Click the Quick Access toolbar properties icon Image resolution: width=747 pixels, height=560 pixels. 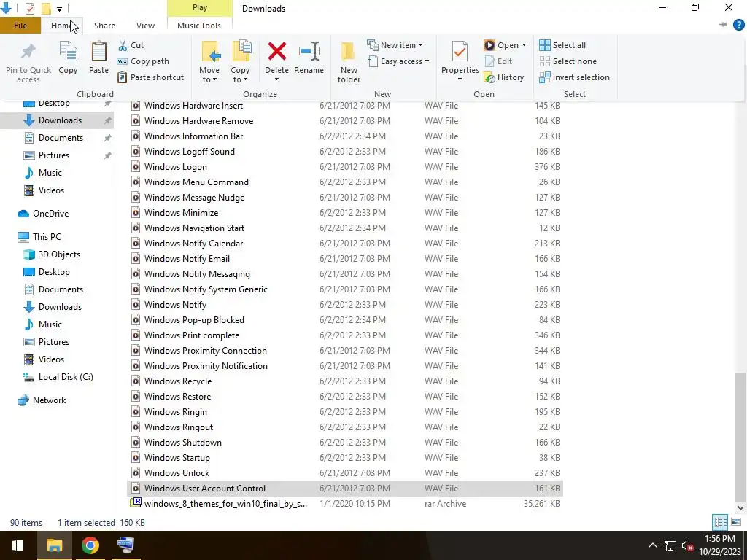(x=29, y=9)
